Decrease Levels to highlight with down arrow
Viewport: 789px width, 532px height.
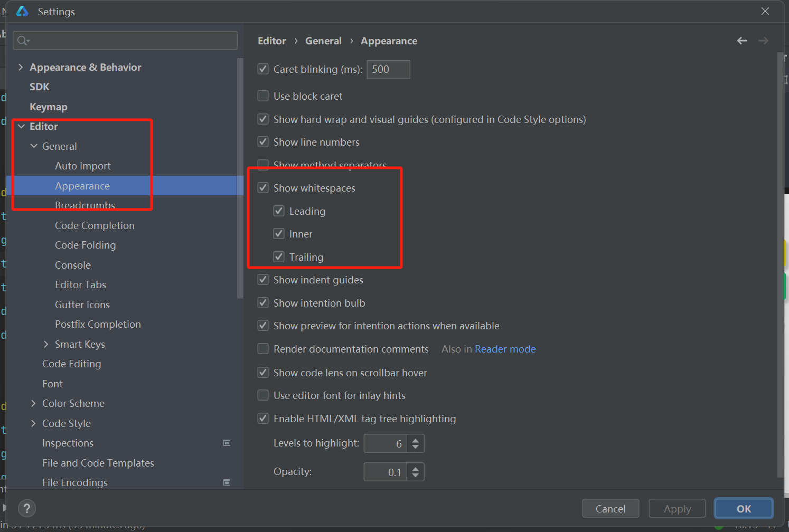pos(416,447)
